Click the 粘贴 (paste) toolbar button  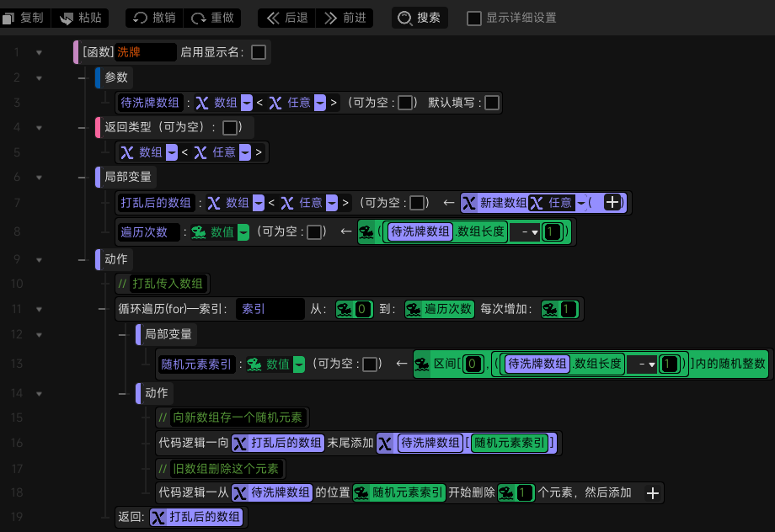coord(80,18)
